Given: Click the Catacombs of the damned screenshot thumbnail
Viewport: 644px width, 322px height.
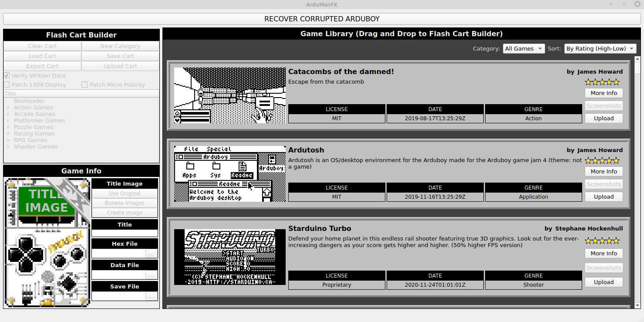Looking at the screenshot, I should (x=230, y=95).
